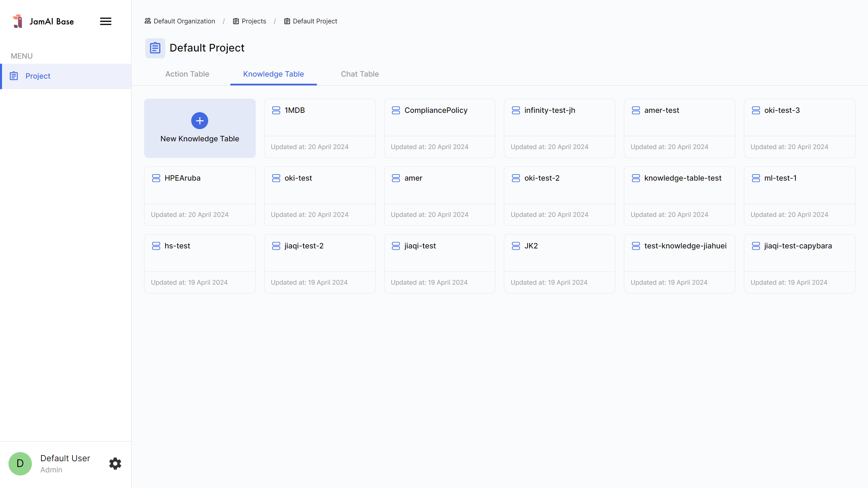
Task: Click the JamAI Base logo
Action: (x=18, y=21)
